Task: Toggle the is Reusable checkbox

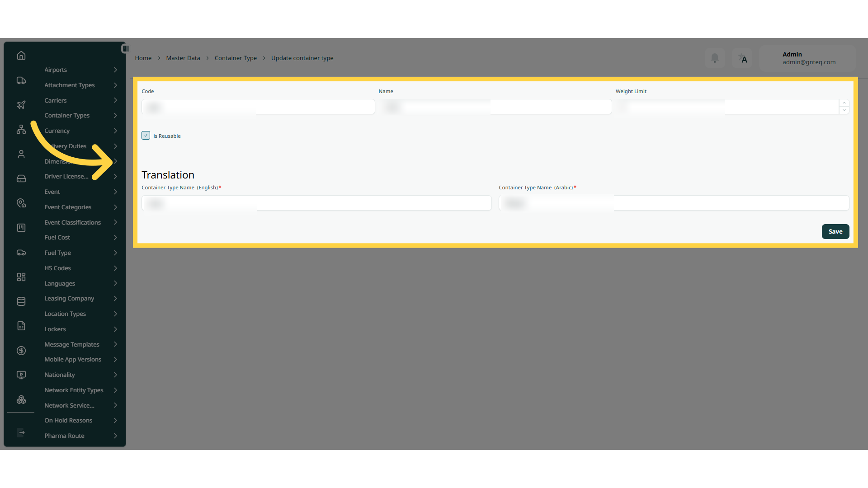Action: tap(146, 136)
